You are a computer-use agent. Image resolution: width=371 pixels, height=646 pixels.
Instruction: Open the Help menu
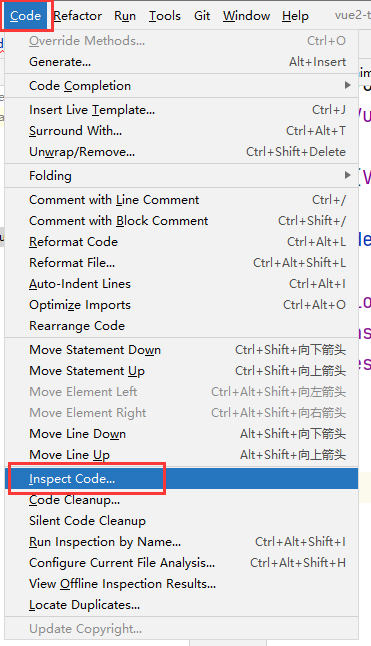pos(295,16)
